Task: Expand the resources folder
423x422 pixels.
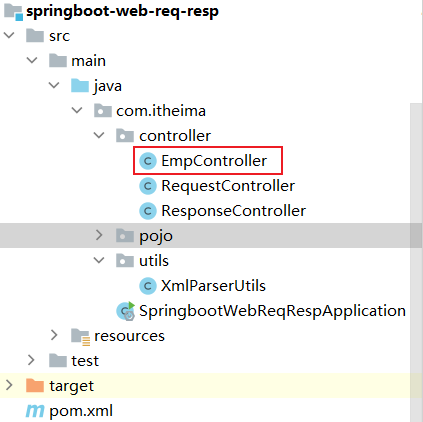Action: (x=54, y=335)
